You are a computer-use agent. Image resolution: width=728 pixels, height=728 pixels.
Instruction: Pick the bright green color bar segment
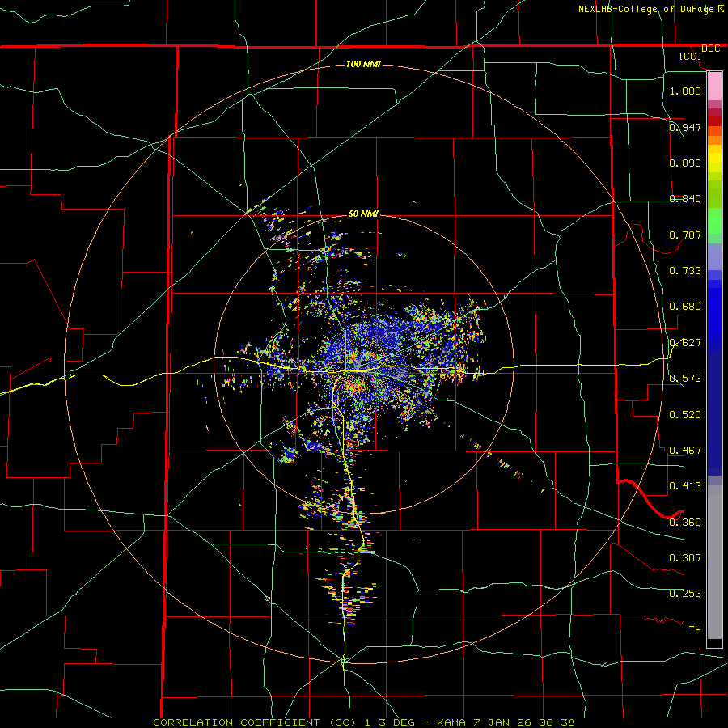pyautogui.click(x=714, y=221)
